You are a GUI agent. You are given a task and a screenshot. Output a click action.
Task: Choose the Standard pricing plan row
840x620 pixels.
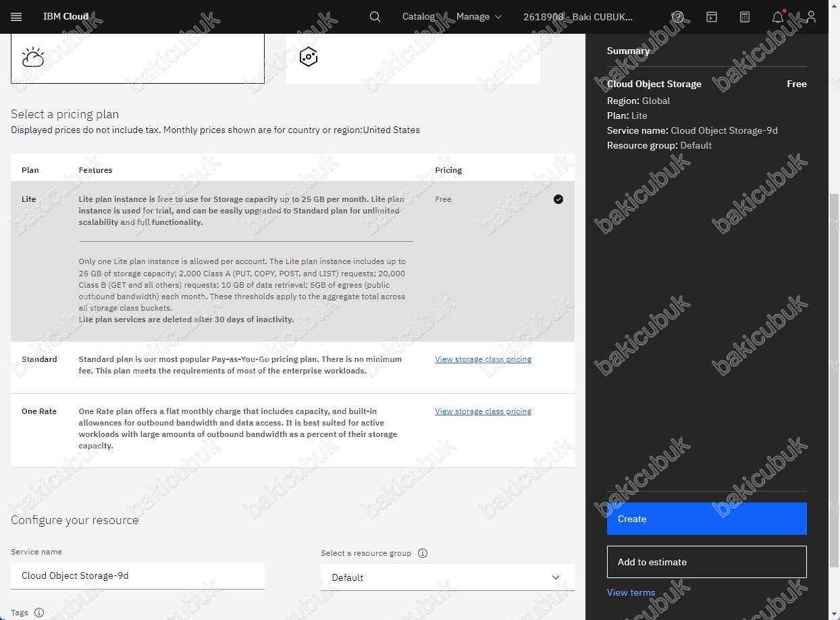[292, 367]
